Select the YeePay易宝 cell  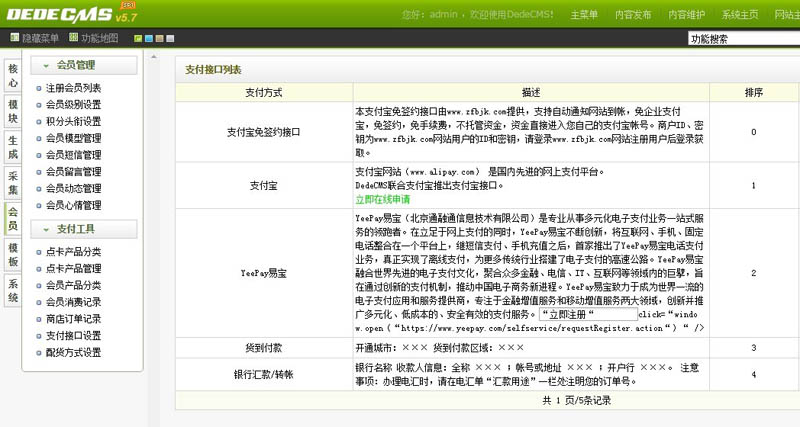[x=264, y=273]
